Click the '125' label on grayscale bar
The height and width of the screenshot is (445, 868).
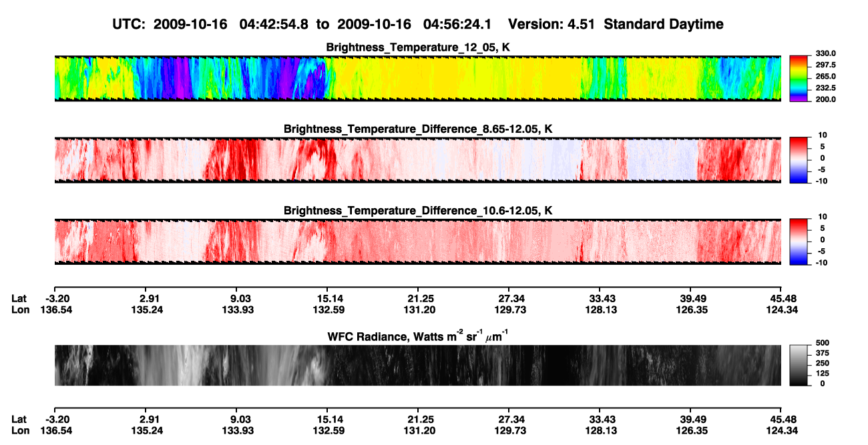pos(822,373)
